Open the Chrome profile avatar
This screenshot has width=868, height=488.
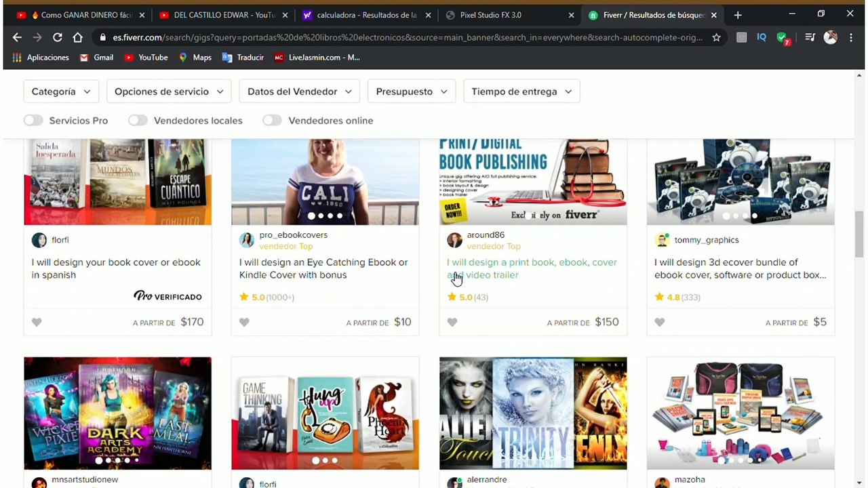tap(830, 37)
